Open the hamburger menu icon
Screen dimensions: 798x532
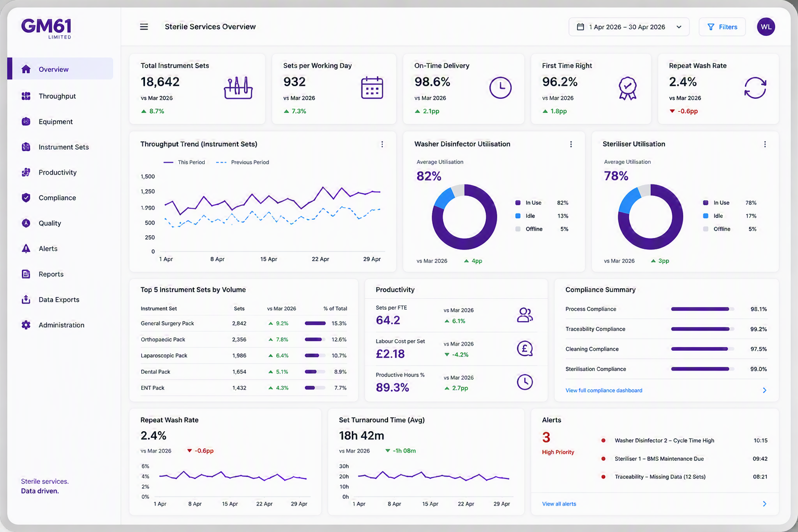tap(144, 26)
